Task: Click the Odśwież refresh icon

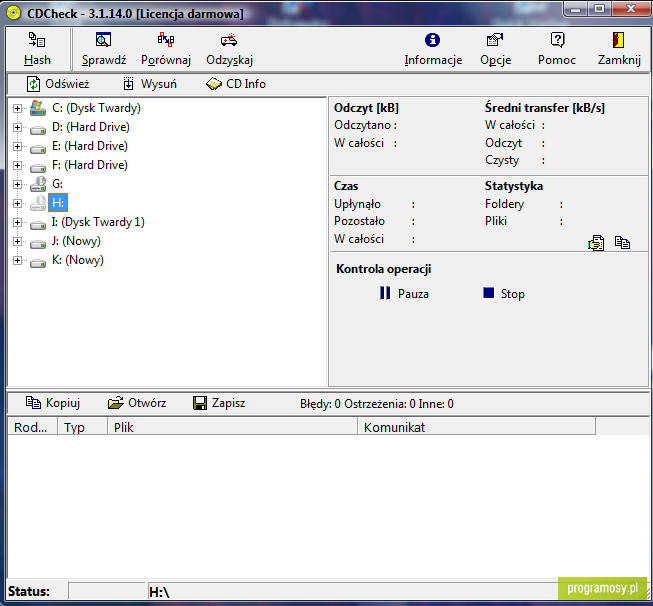Action: (x=33, y=84)
